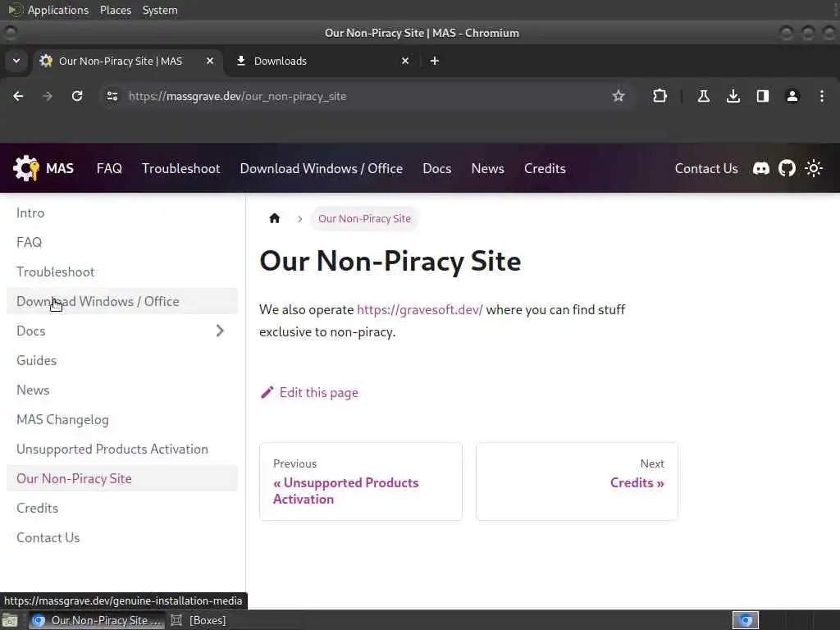This screenshot has height=630, width=840.
Task: Select Intro in the sidebar
Action: pyautogui.click(x=122, y=212)
